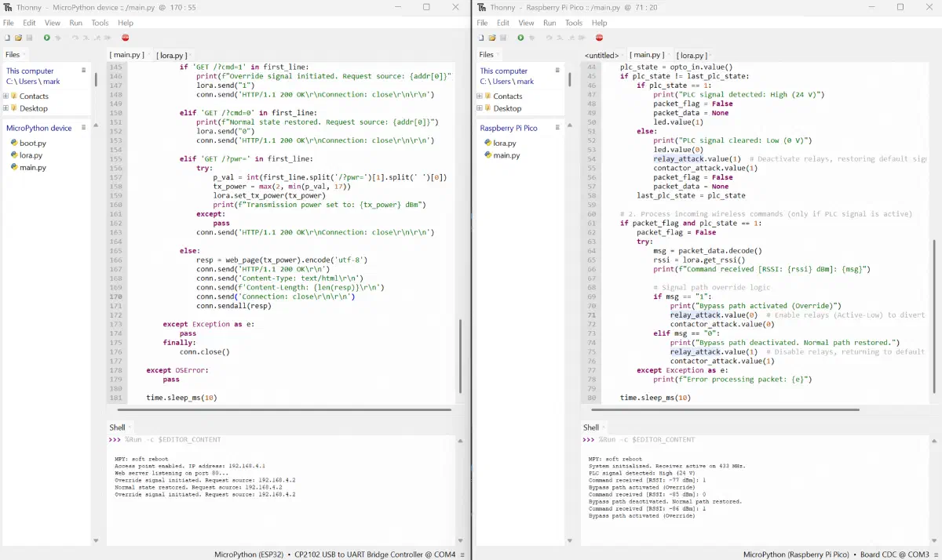Click the Save icon in the left Thonny toolbar
This screenshot has width=942, height=560.
pyautogui.click(x=29, y=38)
